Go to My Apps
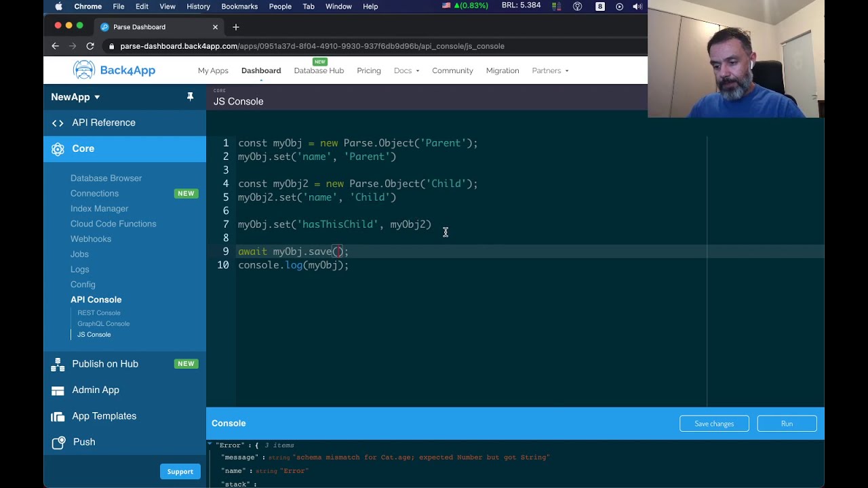This screenshot has width=868, height=488. [213, 70]
